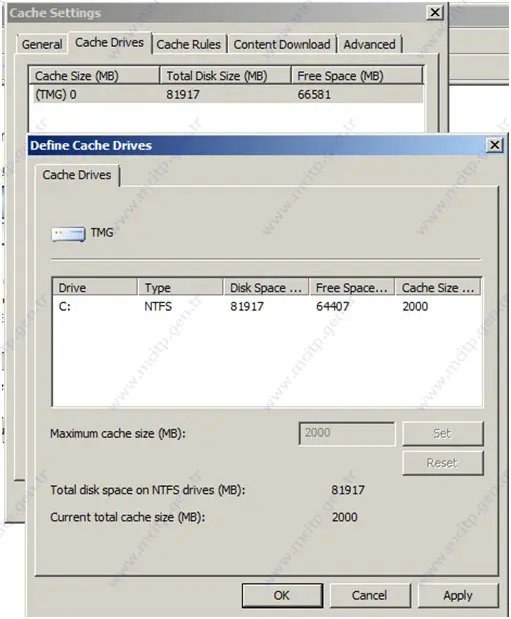Click the TMG server drive icon
511x619 pixels.
tap(68, 234)
